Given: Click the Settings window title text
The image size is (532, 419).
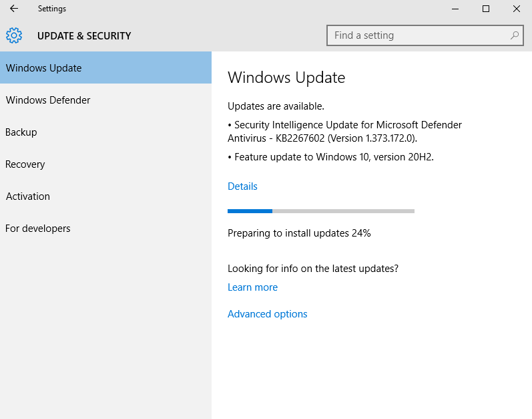Looking at the screenshot, I should coord(52,9).
